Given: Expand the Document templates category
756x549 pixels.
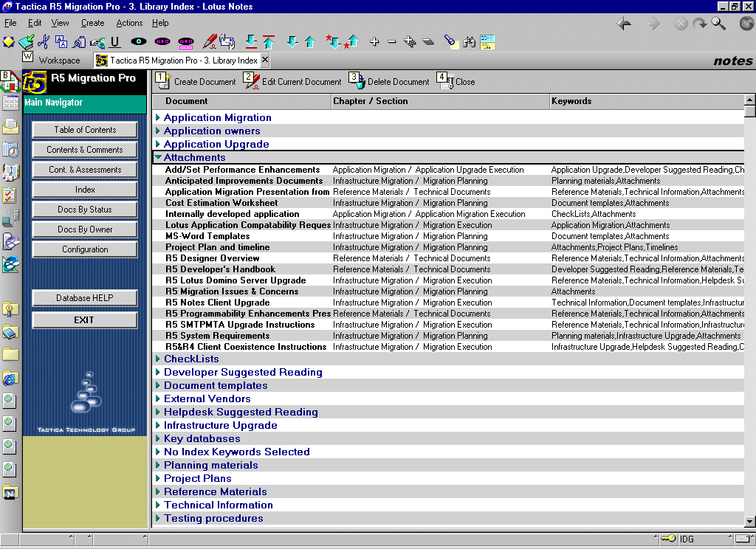Looking at the screenshot, I should click(158, 385).
